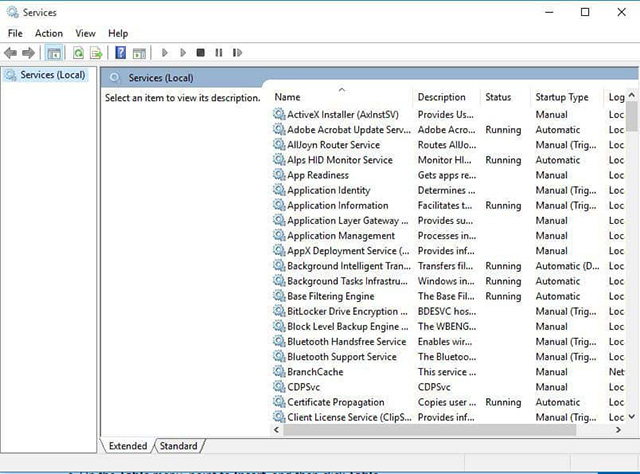Open the Help menu
The image size is (640, 474).
118,33
